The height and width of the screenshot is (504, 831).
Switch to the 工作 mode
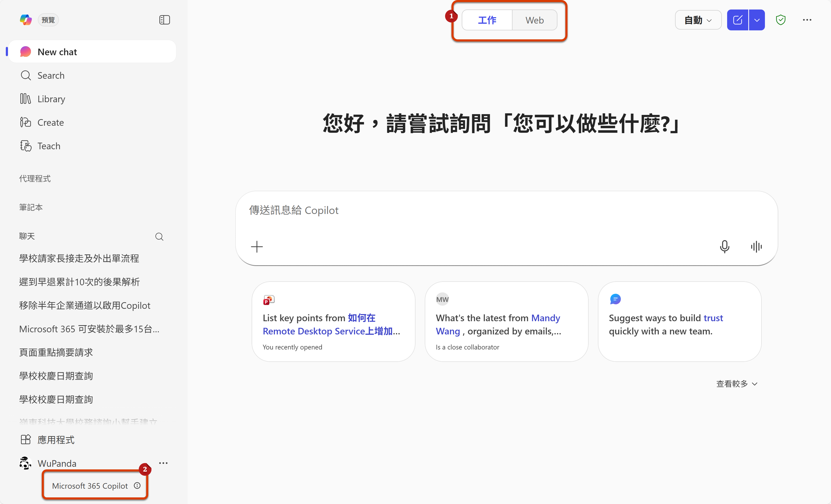(x=487, y=20)
